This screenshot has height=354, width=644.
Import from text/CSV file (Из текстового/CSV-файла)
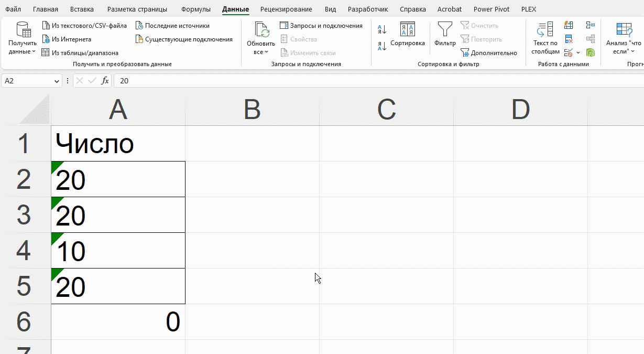coord(84,25)
